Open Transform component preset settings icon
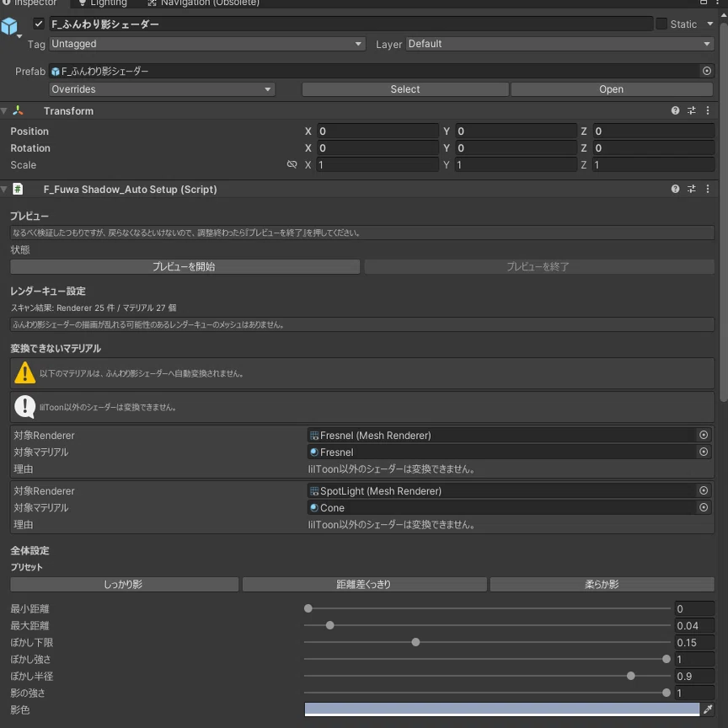728x728 pixels. 691,110
